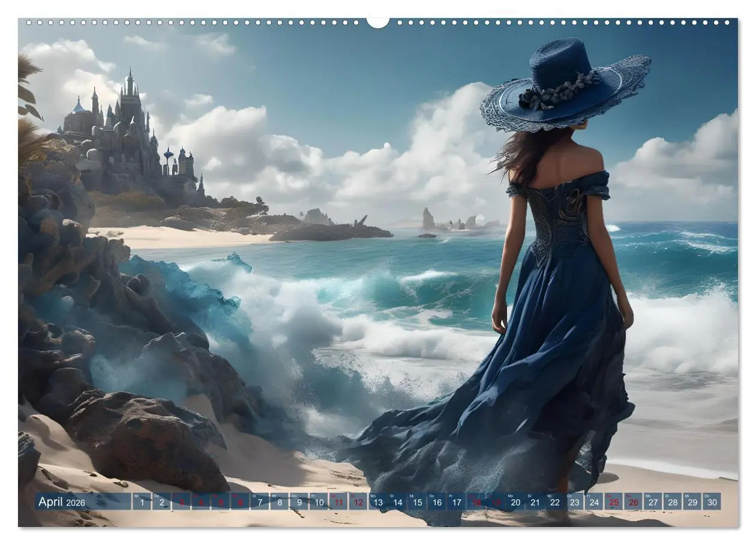This screenshot has width=756, height=545.
Task: Click the "April 2026" month label
Action: tap(62, 502)
